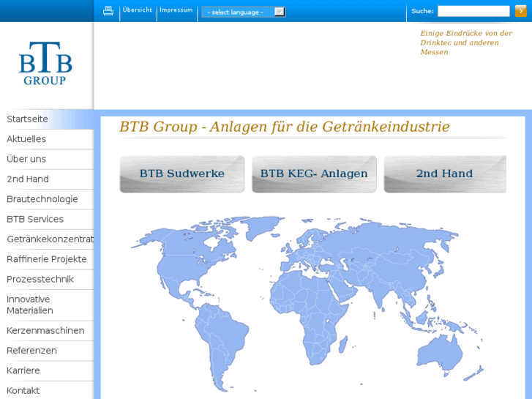The width and height of the screenshot is (532, 399).
Task: Choose 2nd Hand in the sidebar menu
Action: click(x=47, y=179)
